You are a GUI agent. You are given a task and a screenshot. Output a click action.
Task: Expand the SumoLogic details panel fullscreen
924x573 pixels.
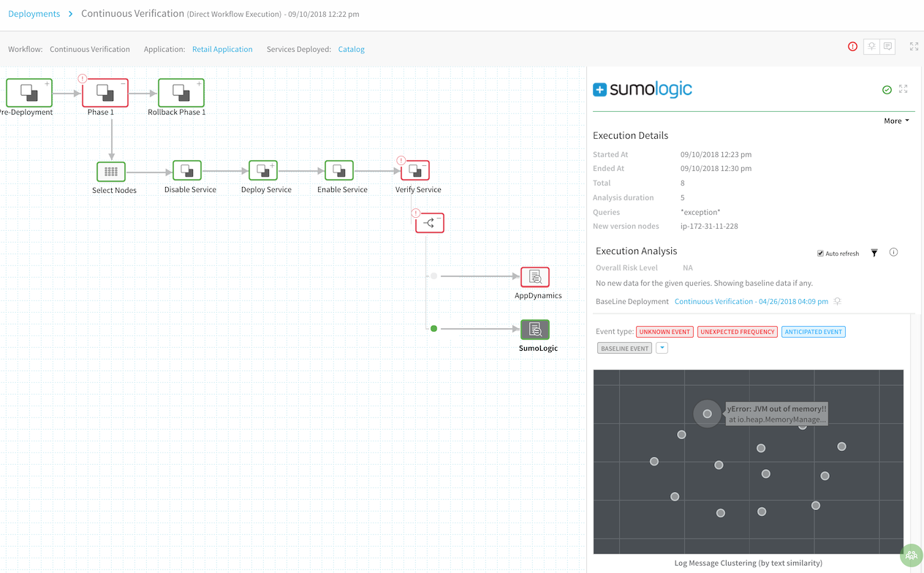903,88
